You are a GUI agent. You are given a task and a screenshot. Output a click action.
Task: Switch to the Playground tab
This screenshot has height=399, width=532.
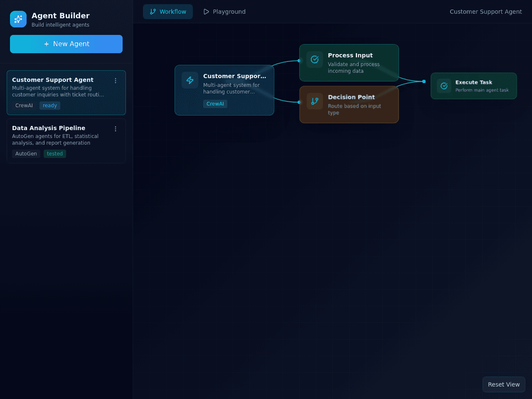[x=224, y=12]
